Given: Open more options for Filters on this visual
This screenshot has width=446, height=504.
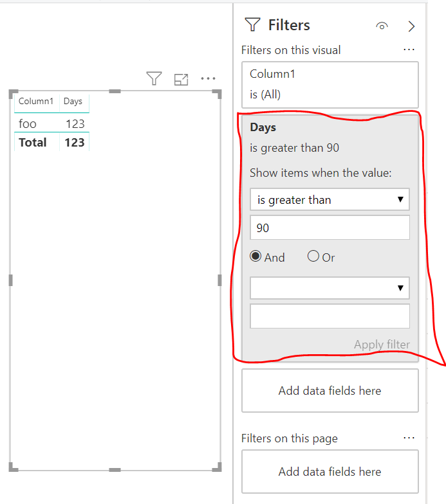Looking at the screenshot, I should tap(409, 50).
